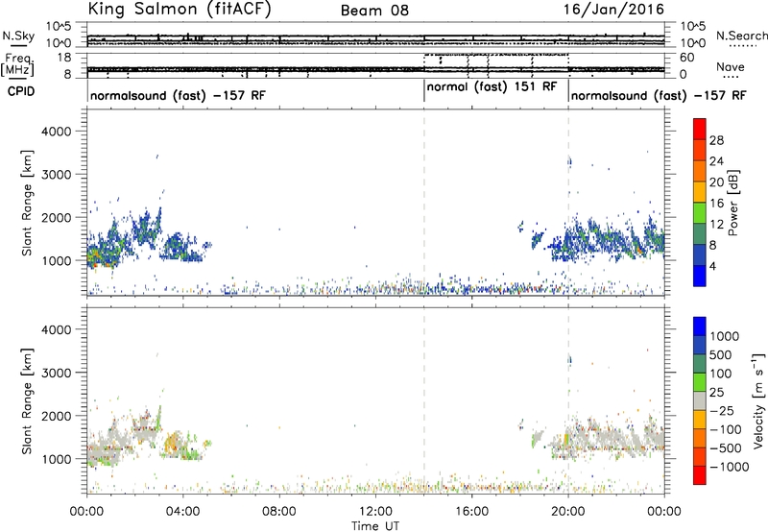This screenshot has width=768, height=532.
Task: Click the 04:00 time axis tick label
Action: (x=182, y=512)
